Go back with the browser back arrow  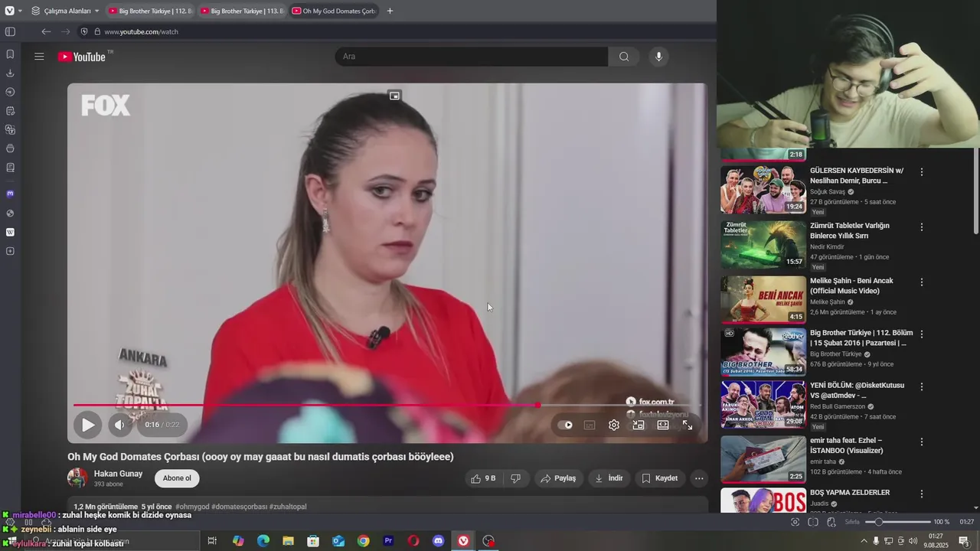click(46, 31)
